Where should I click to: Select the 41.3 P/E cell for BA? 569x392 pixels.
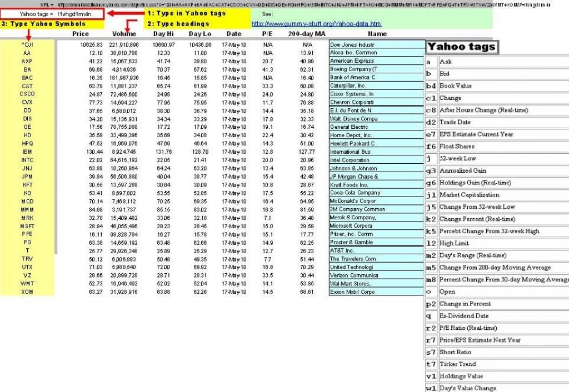267,69
